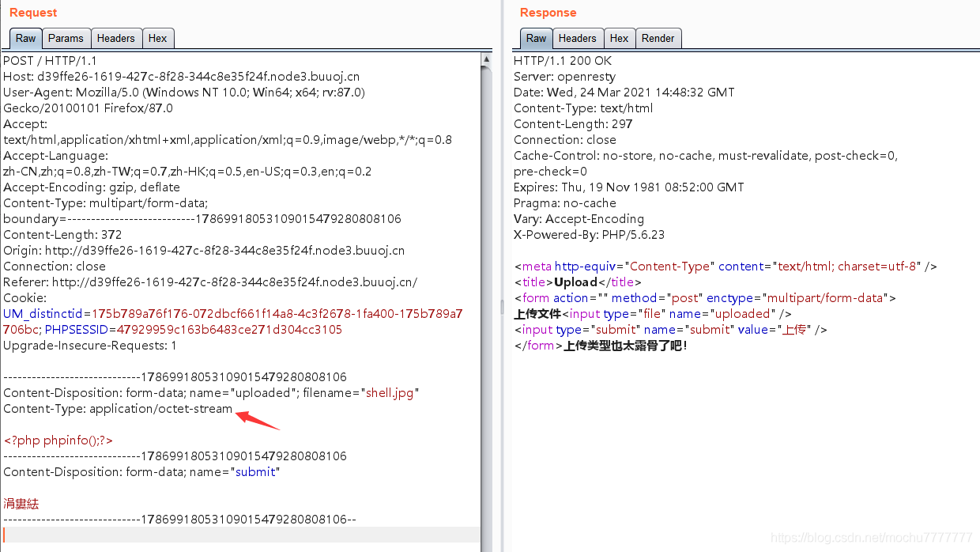Click 'Accept-Encoding: gzip, deflate' line
Image resolution: width=980 pixels, height=552 pixels.
tap(92, 187)
